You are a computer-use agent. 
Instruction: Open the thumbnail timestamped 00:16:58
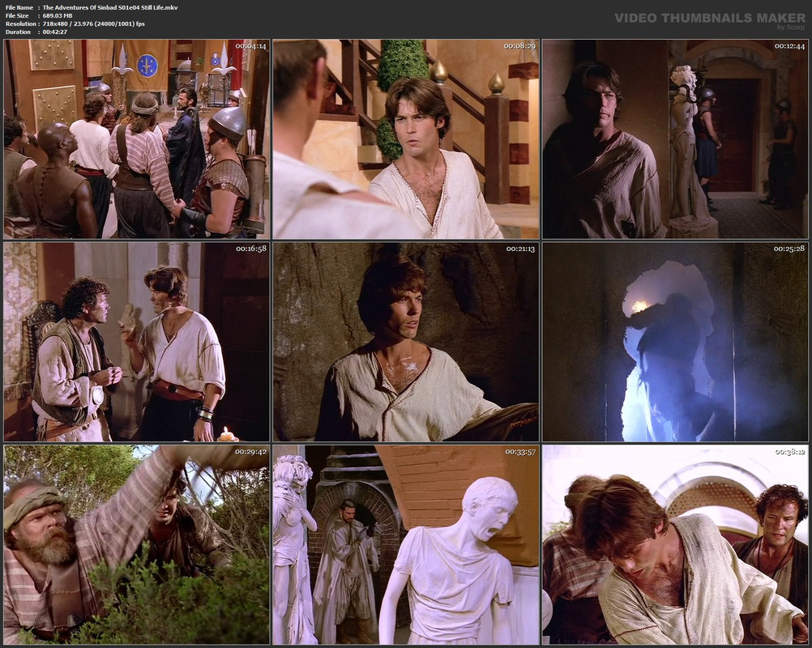137,342
